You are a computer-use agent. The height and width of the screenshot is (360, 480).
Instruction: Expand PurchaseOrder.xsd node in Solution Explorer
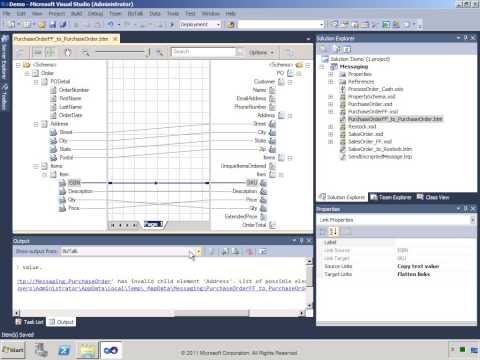(330, 104)
